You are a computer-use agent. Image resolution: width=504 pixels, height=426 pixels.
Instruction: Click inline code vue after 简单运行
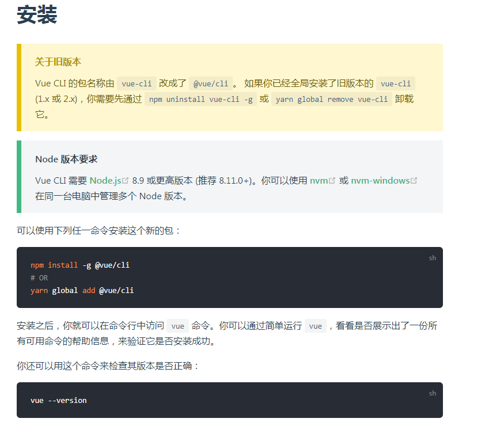[x=316, y=326]
